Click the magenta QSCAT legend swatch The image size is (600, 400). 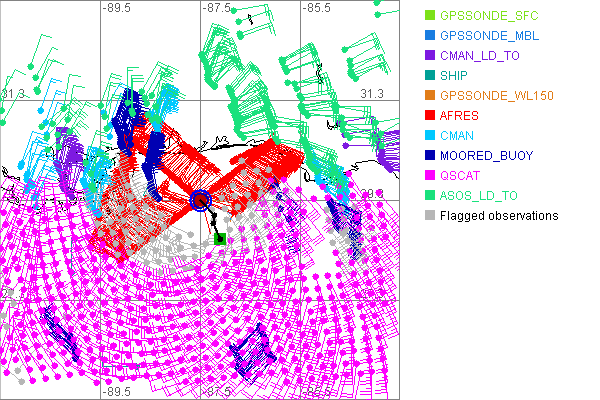tap(430, 175)
